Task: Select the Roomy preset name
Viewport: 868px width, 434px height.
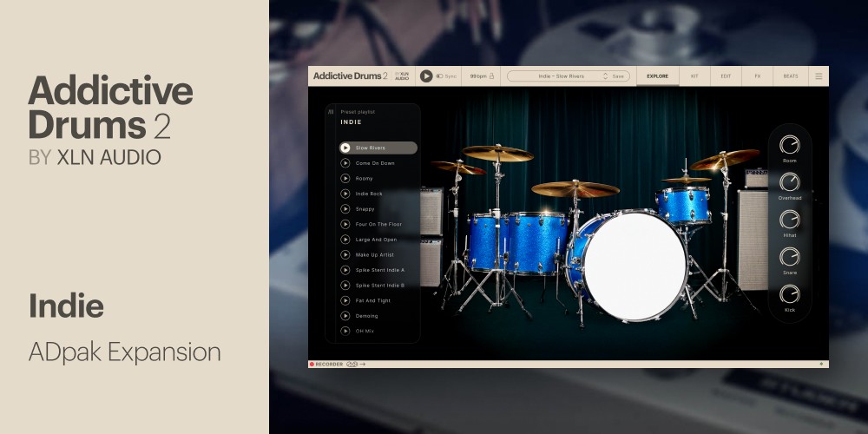Action: tap(365, 178)
